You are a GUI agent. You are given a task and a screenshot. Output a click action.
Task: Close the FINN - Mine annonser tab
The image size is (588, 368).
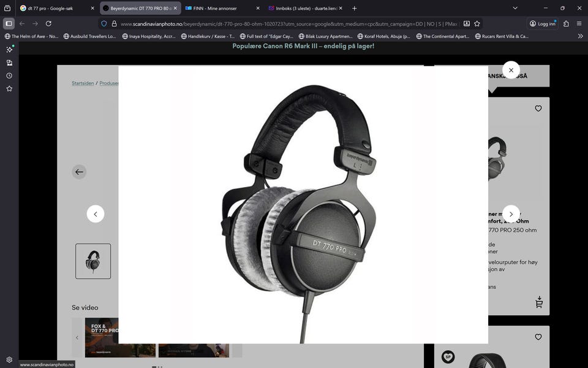point(258,8)
